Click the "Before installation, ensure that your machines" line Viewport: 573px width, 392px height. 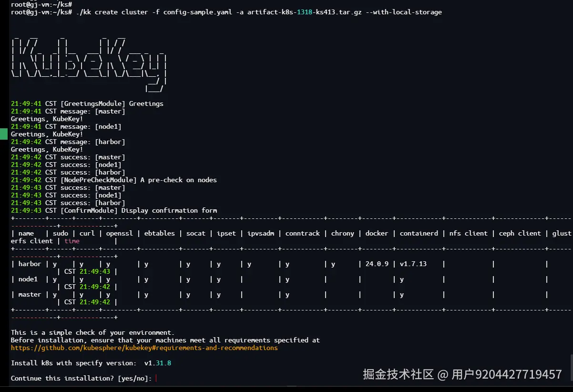[x=165, y=340]
